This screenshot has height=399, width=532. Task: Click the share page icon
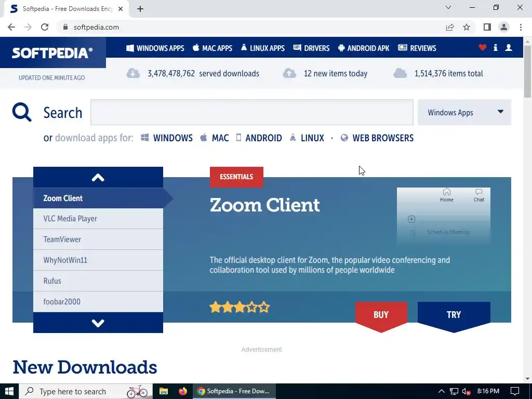(450, 27)
